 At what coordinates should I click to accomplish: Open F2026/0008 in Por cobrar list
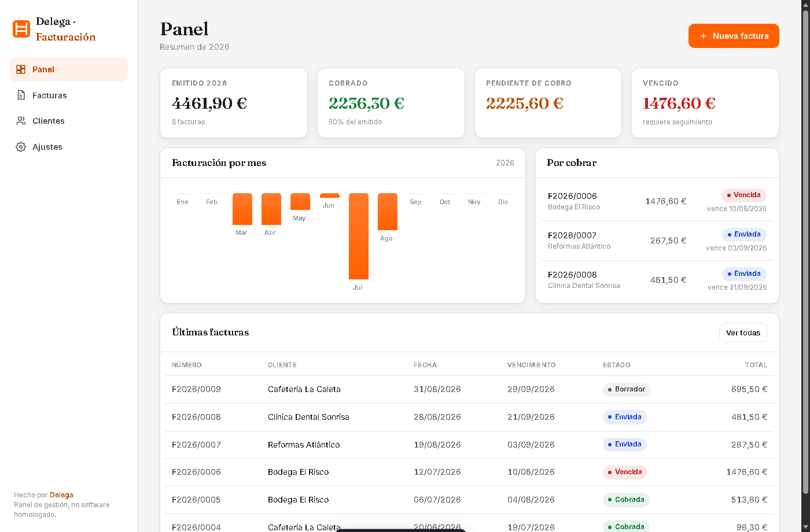pyautogui.click(x=657, y=280)
